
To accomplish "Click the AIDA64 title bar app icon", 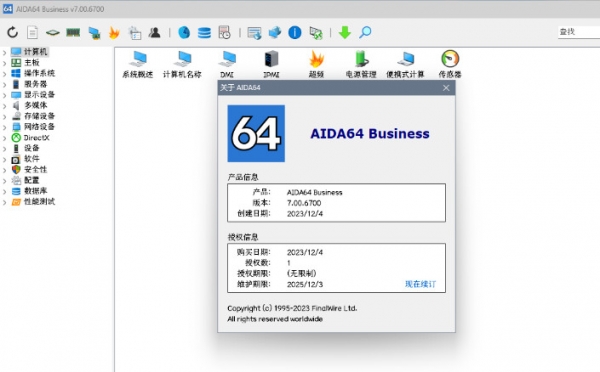I will (8, 9).
